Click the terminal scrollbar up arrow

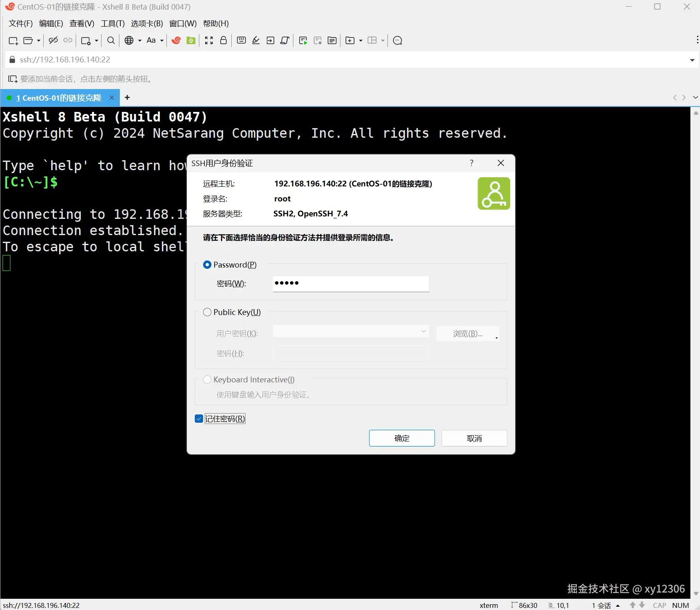tap(696, 113)
